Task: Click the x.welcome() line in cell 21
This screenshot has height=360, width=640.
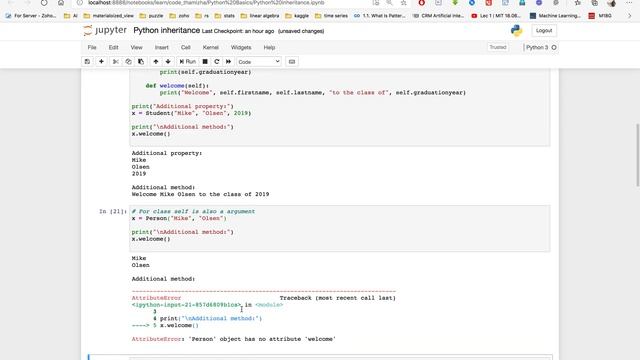Action: [x=151, y=239]
